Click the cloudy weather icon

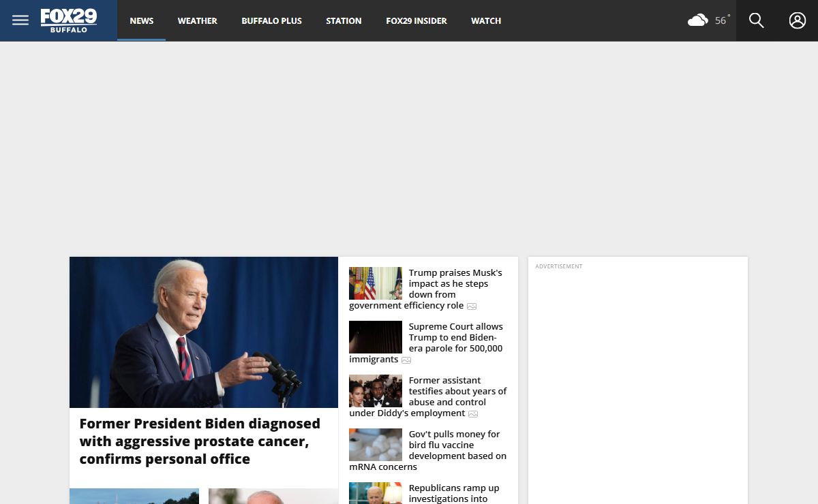point(698,20)
